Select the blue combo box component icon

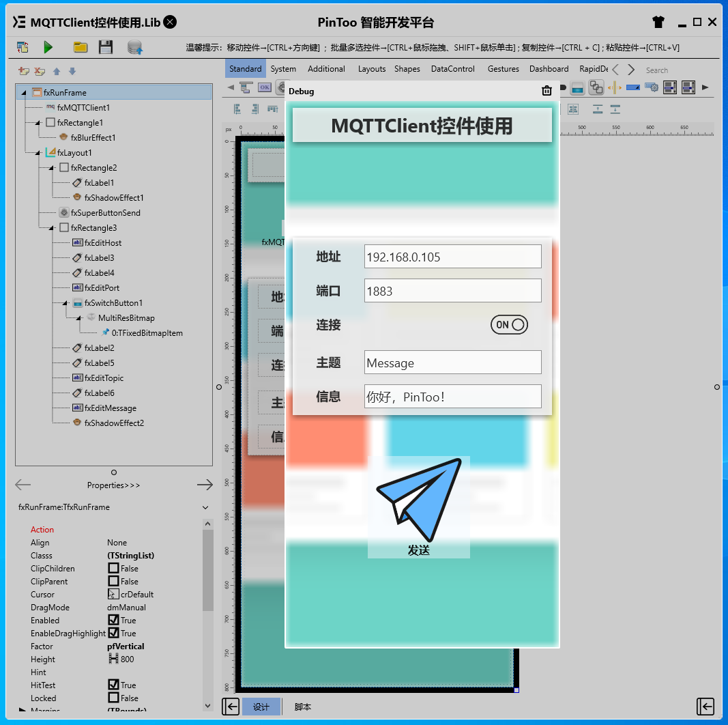(x=633, y=87)
